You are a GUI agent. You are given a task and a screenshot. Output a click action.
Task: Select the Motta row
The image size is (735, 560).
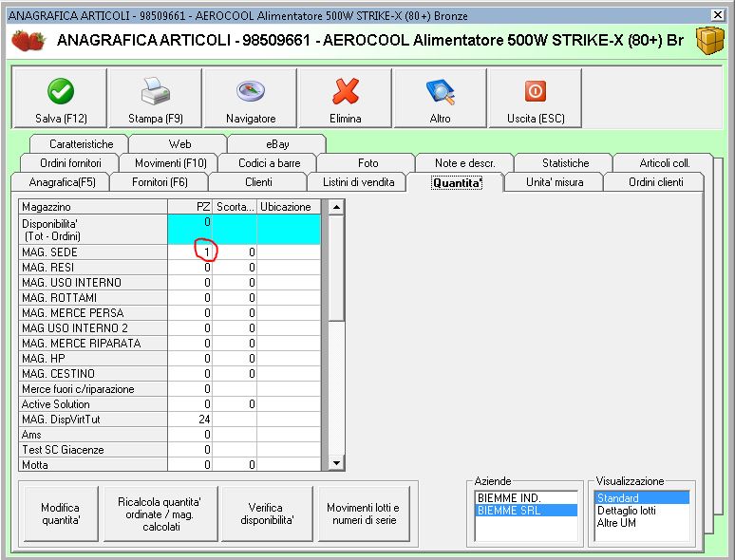click(x=170, y=464)
